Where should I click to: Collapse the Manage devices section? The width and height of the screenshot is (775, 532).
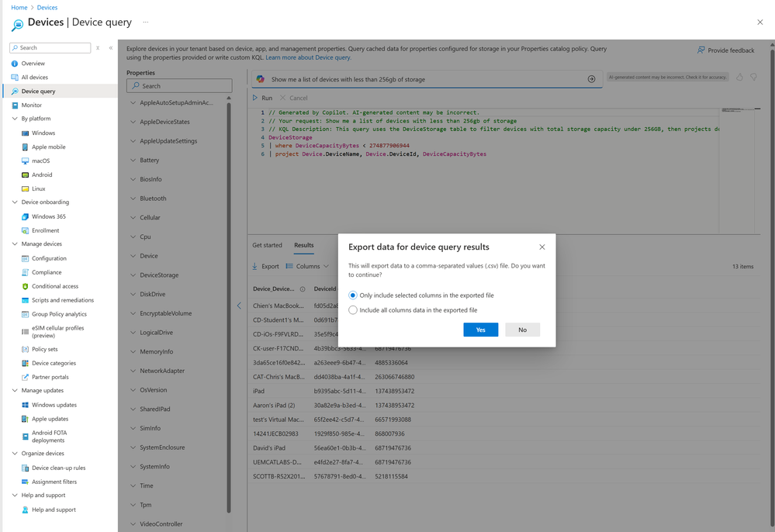[15, 244]
